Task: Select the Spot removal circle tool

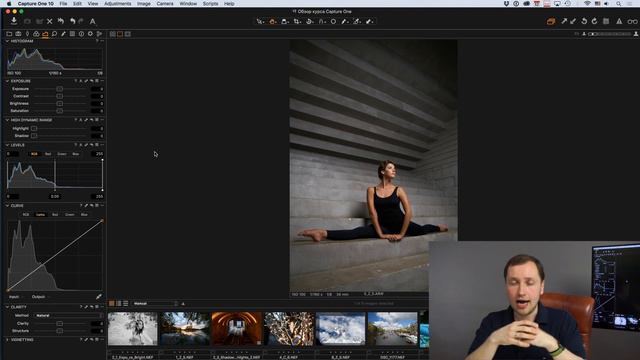Action: [333, 21]
